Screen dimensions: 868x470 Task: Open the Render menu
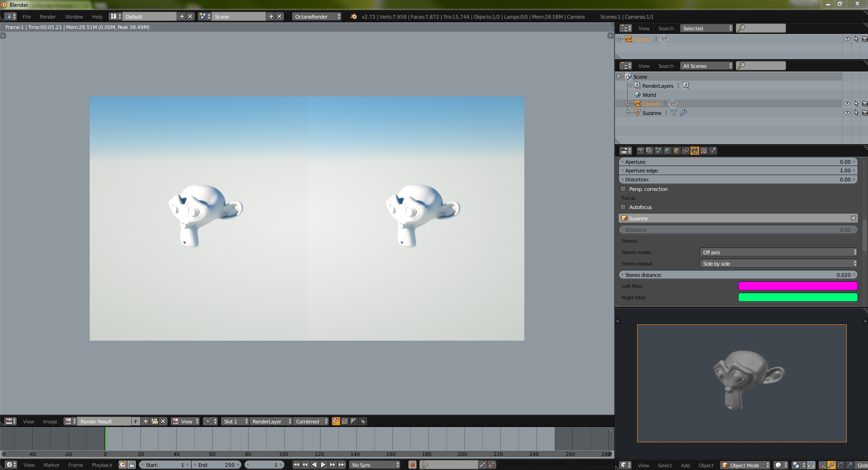[48, 17]
